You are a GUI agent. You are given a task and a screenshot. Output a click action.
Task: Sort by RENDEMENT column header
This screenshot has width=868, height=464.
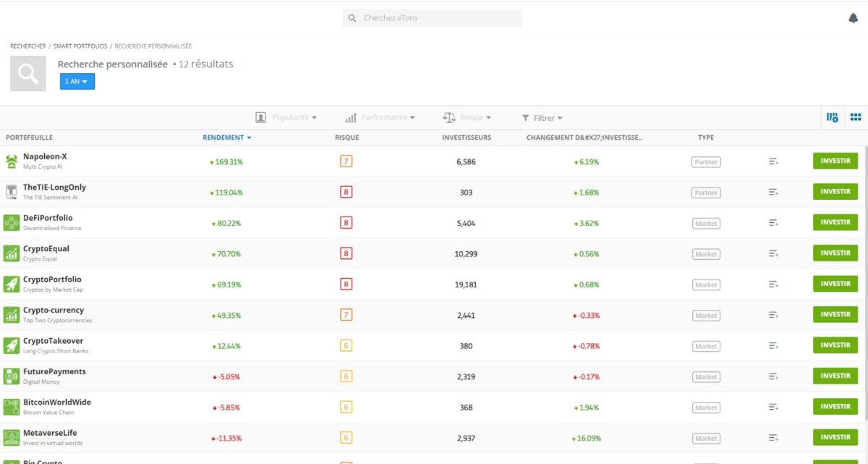[x=227, y=138]
